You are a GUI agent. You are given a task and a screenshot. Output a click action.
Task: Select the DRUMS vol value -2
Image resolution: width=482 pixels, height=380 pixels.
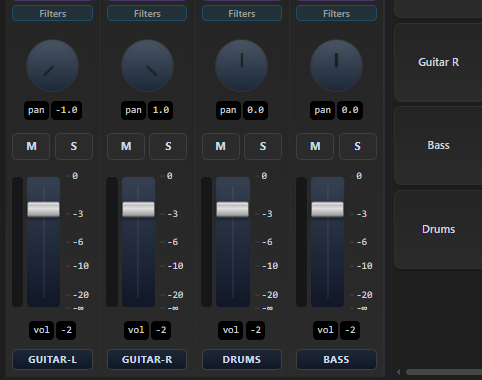[255, 330]
